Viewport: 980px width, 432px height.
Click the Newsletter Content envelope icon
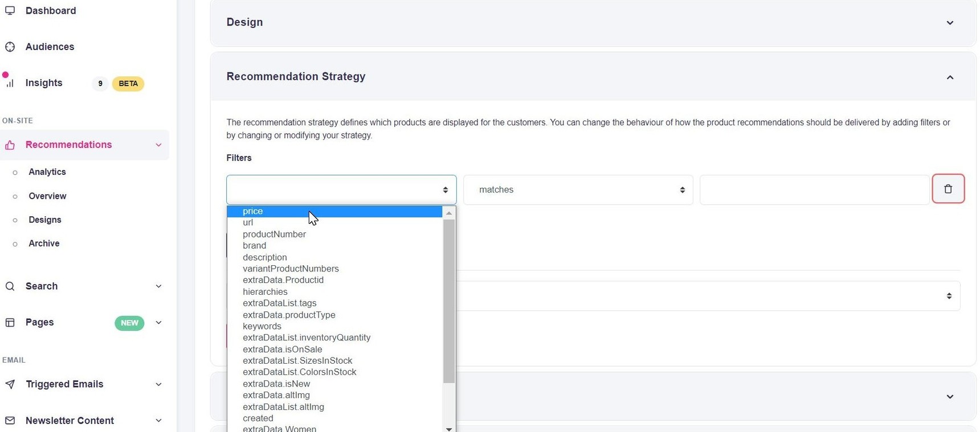pyautogui.click(x=10, y=421)
